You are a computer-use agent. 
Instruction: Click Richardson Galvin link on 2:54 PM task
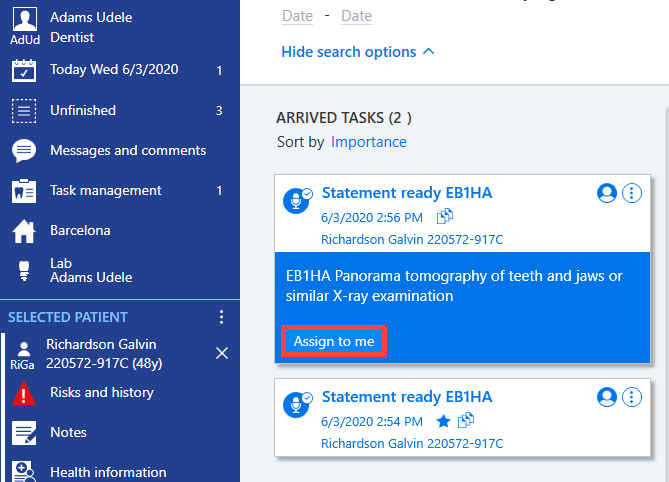click(x=412, y=444)
